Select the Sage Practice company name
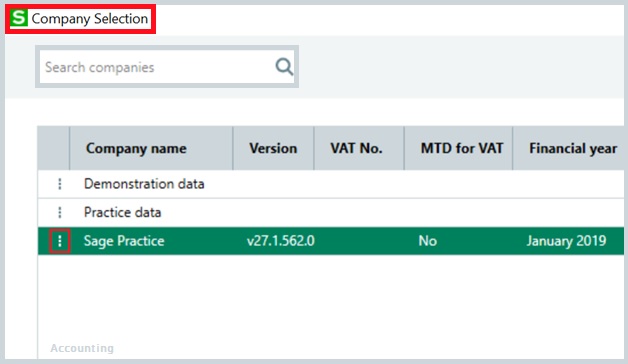 [124, 241]
